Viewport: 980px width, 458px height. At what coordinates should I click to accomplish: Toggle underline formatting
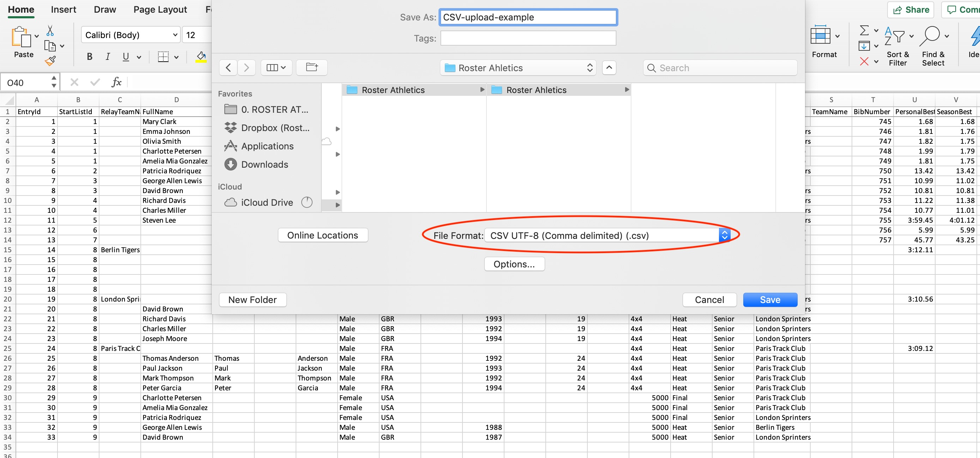click(126, 57)
